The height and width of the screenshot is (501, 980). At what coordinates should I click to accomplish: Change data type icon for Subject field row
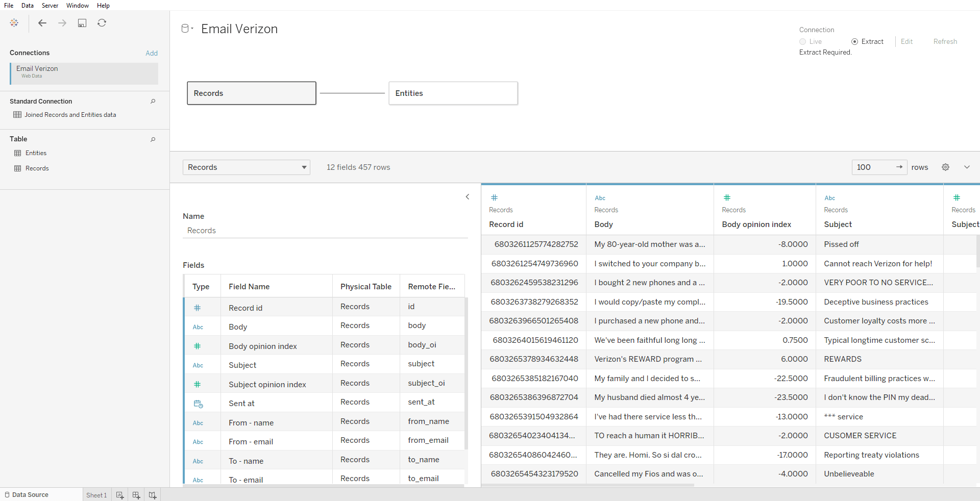point(198,365)
